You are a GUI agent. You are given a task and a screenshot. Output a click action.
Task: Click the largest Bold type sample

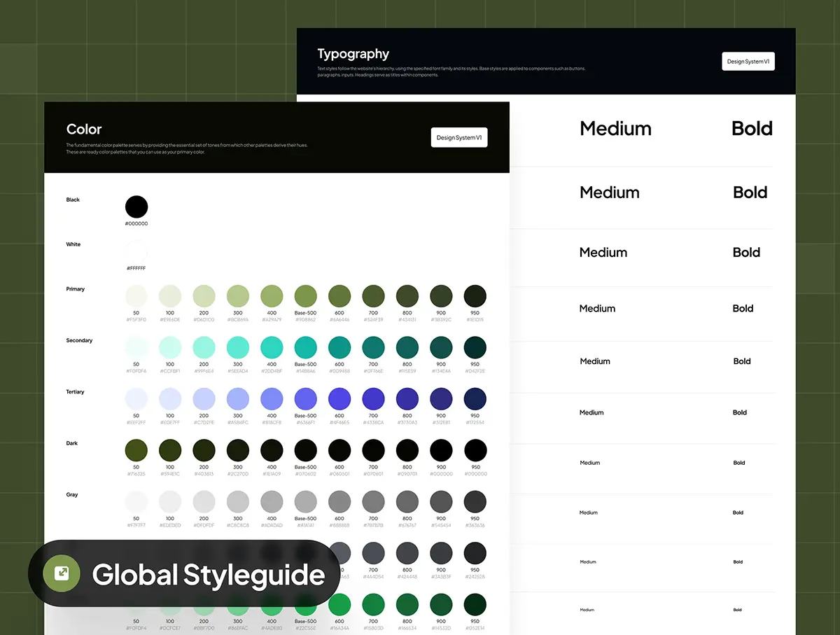(x=752, y=129)
